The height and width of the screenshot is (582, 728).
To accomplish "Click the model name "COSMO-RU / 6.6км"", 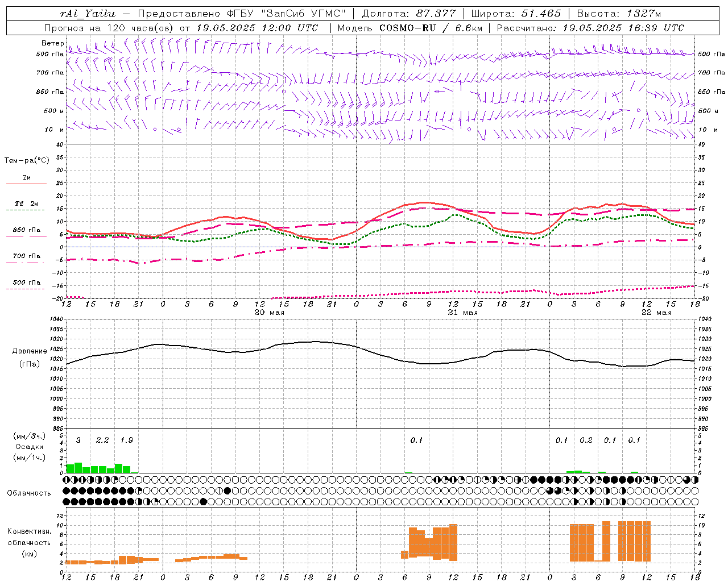I will click(431, 28).
